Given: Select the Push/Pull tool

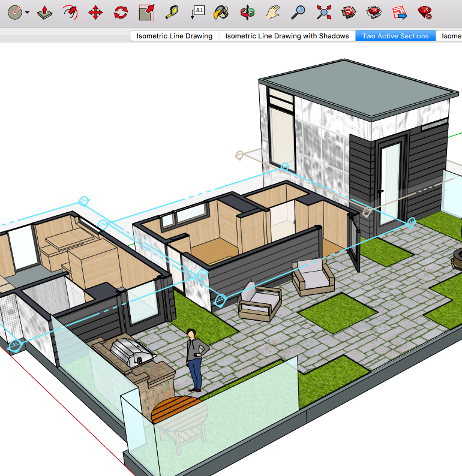Looking at the screenshot, I should pyautogui.click(x=44, y=13).
